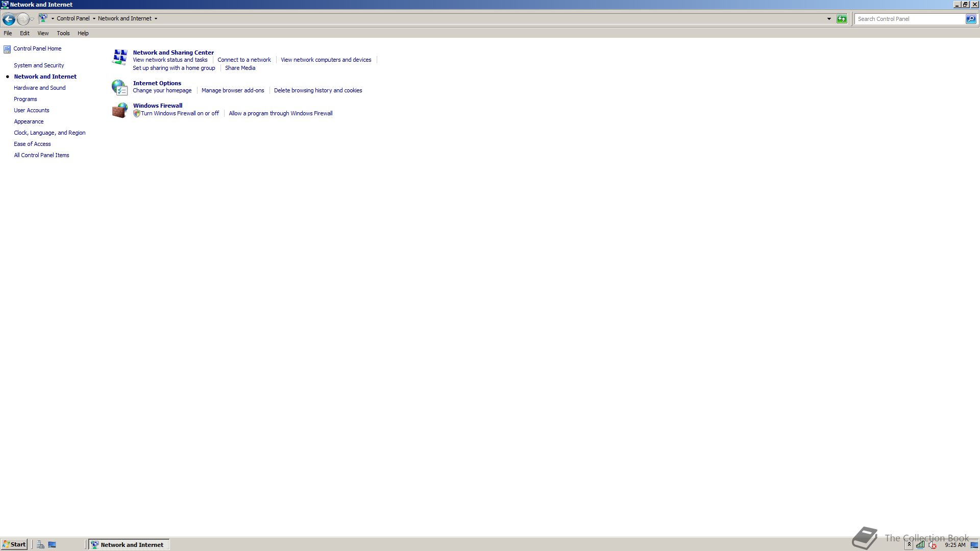Viewport: 980px width, 551px height.
Task: Show hidden tray icons chevron
Action: pyautogui.click(x=909, y=545)
